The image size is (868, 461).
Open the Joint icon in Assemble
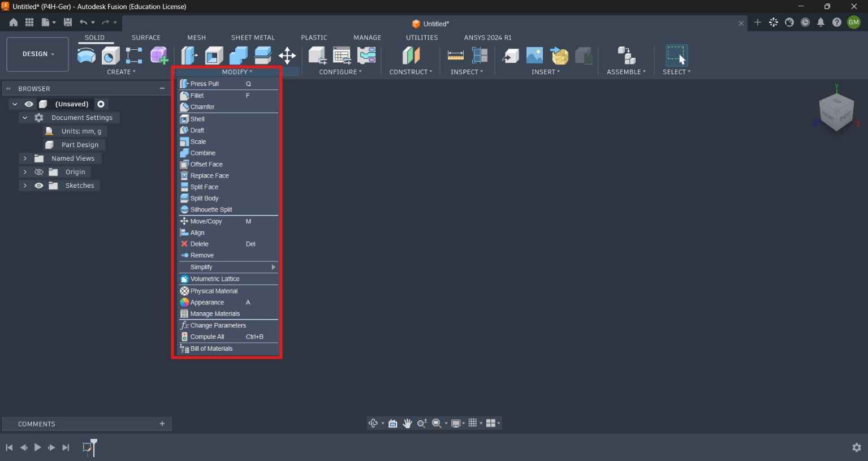point(626,55)
